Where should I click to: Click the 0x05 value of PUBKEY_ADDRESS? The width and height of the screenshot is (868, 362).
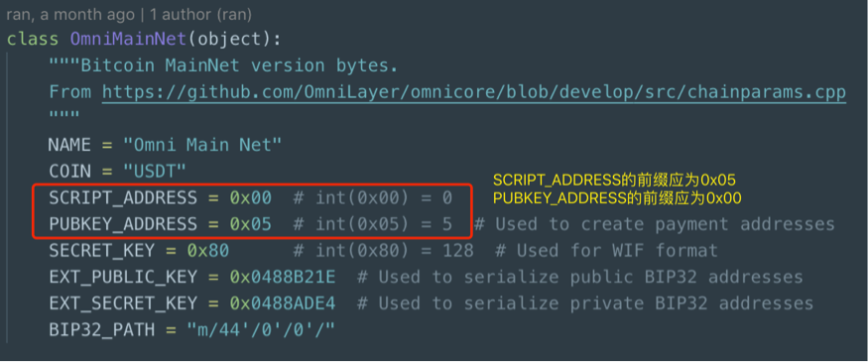tap(251, 224)
